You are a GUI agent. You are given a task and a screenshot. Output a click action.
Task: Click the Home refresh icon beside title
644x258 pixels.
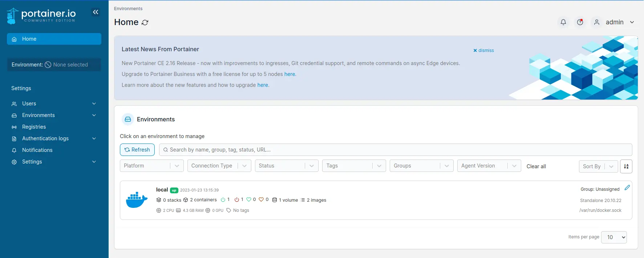pyautogui.click(x=145, y=23)
